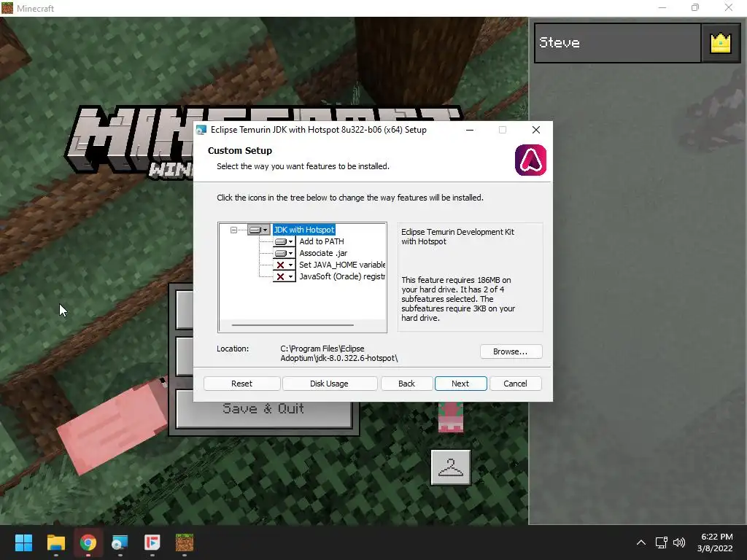Open the JavaSoft (Oracle) registry install-mode dropdown

[284, 276]
